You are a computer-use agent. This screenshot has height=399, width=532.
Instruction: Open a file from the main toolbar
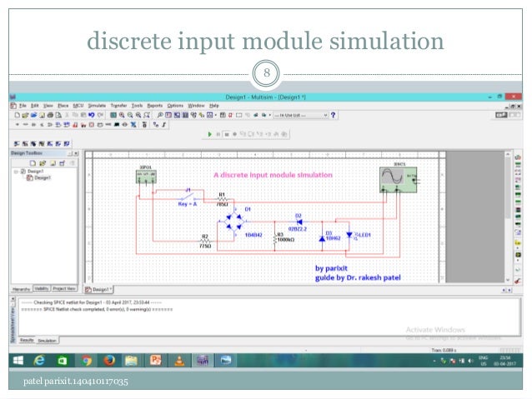tap(25, 115)
